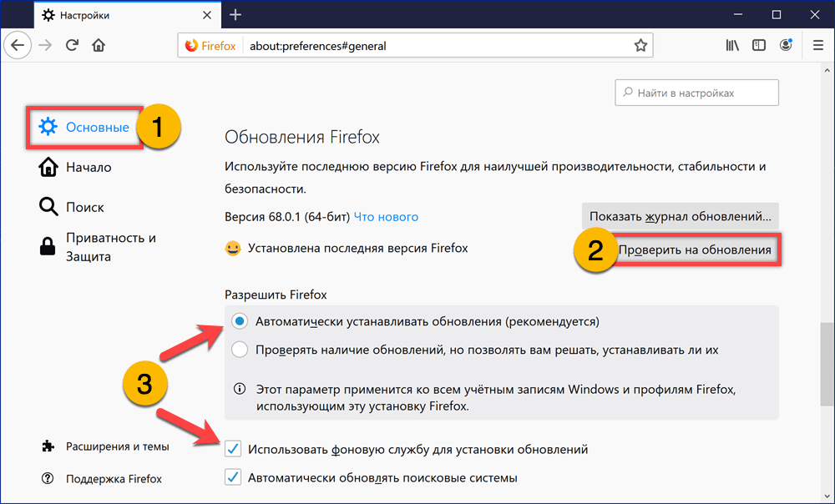Toggle the browser sidebar view

pos(758,45)
